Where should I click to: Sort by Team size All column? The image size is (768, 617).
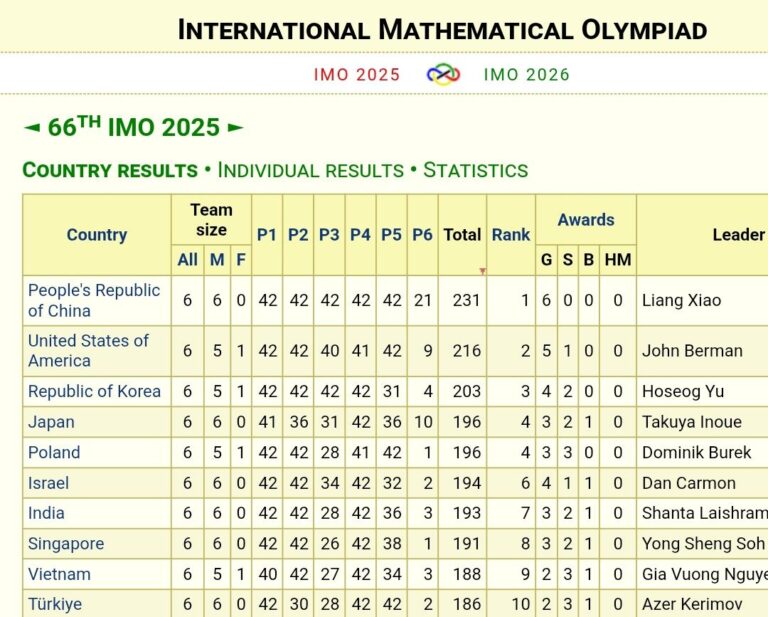[187, 260]
